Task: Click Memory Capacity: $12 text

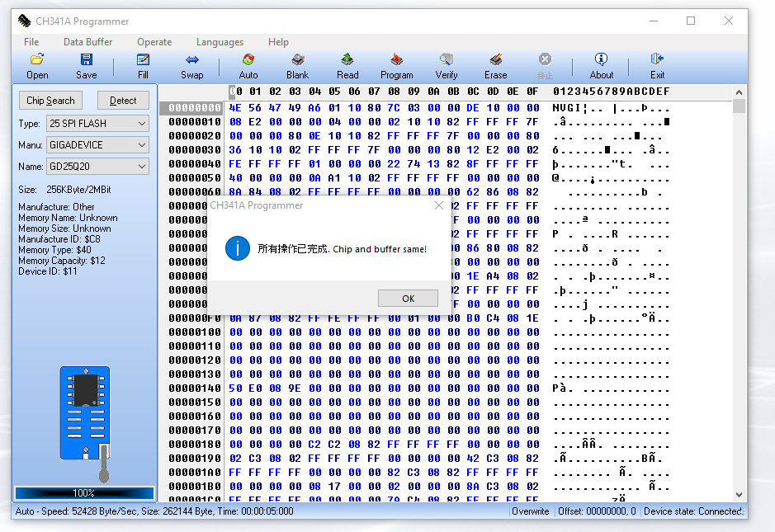Action: coord(62,261)
